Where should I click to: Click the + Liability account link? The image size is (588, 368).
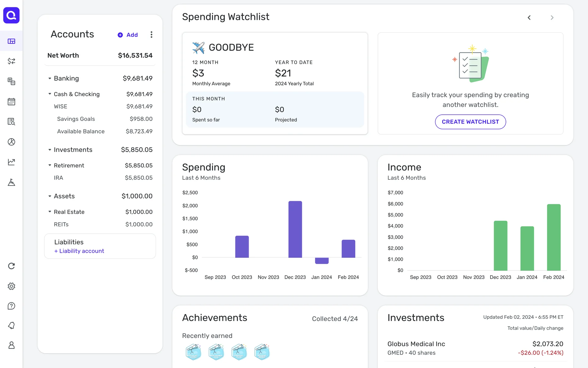click(79, 251)
